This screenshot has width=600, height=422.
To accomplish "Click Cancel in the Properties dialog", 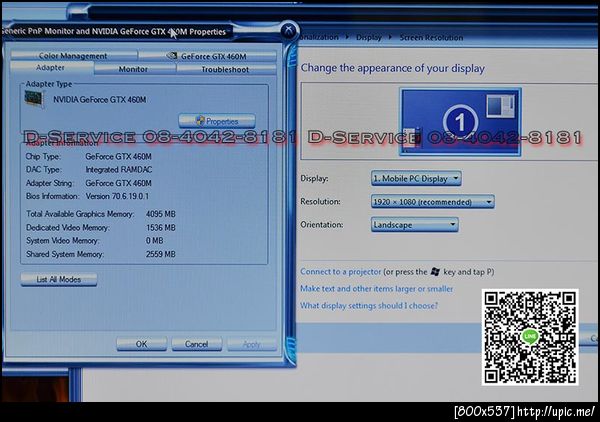I will (197, 344).
